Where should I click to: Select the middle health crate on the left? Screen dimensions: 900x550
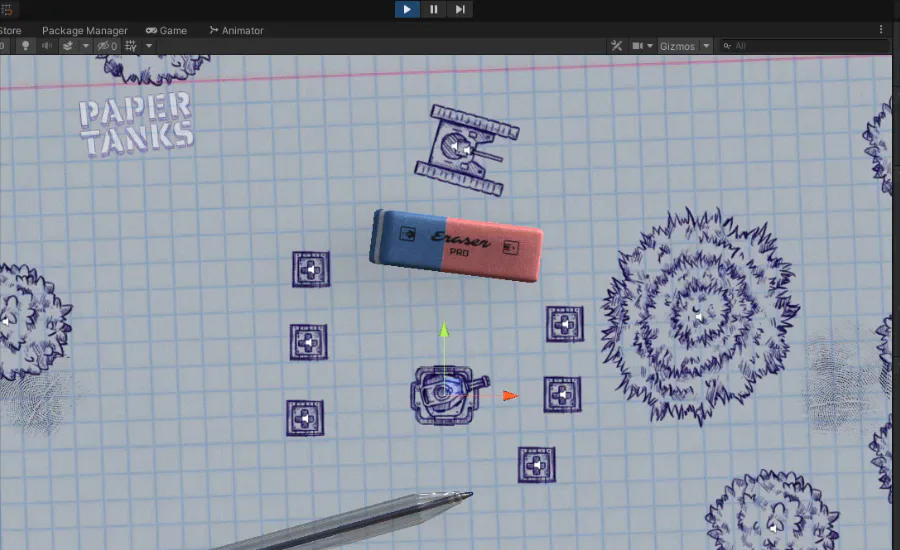pyautogui.click(x=309, y=342)
